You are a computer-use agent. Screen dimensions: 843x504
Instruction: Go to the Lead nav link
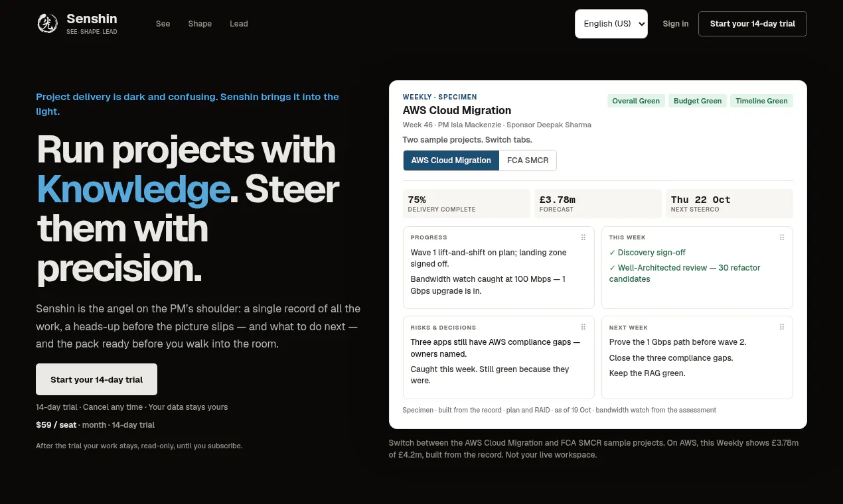tap(239, 24)
